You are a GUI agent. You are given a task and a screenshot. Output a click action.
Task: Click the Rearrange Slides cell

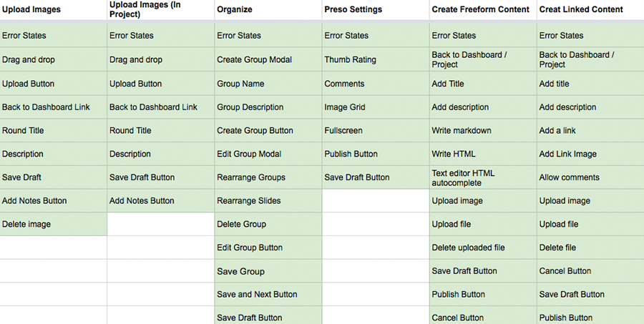pyautogui.click(x=268, y=201)
